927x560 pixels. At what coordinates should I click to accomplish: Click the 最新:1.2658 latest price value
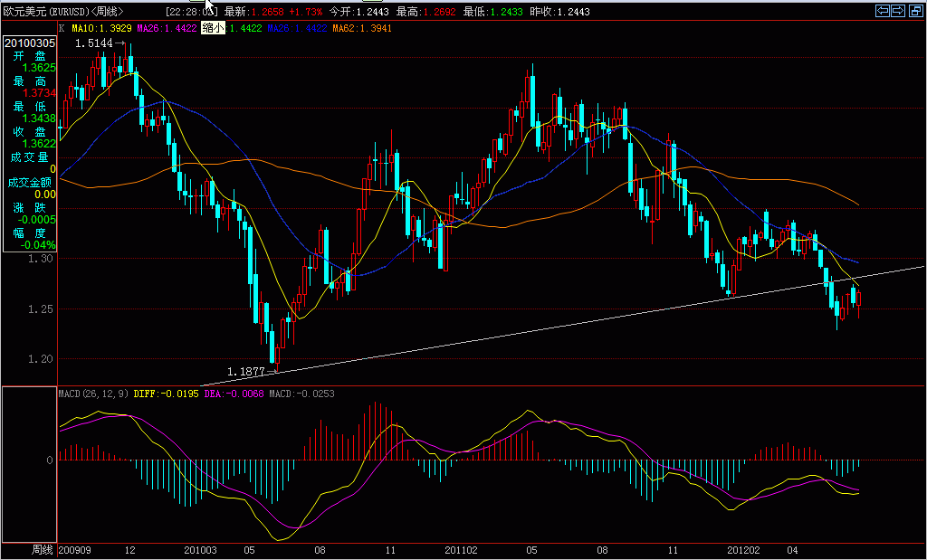point(254,11)
